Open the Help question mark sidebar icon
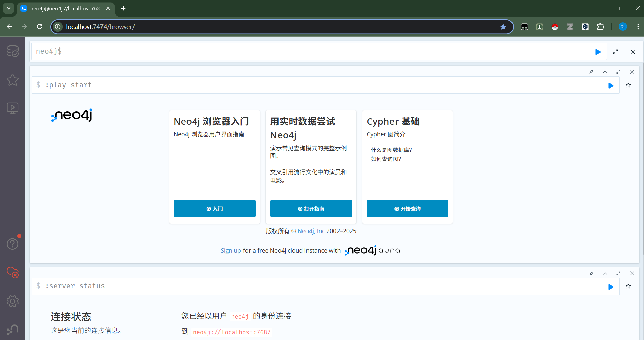The width and height of the screenshot is (644, 340). pyautogui.click(x=12, y=244)
